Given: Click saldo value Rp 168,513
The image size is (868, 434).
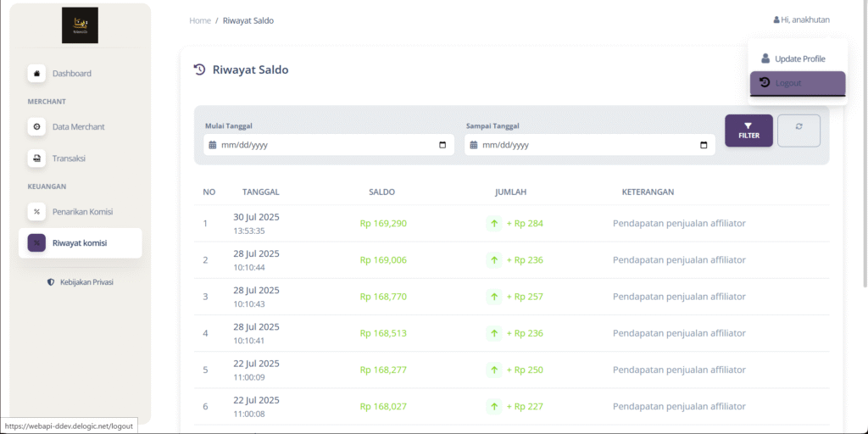Looking at the screenshot, I should coord(383,333).
